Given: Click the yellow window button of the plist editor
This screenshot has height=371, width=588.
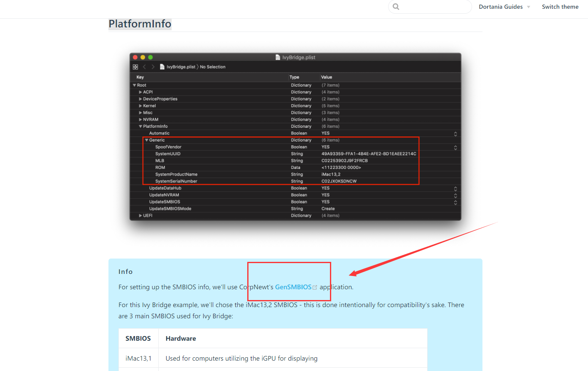Looking at the screenshot, I should (x=143, y=57).
